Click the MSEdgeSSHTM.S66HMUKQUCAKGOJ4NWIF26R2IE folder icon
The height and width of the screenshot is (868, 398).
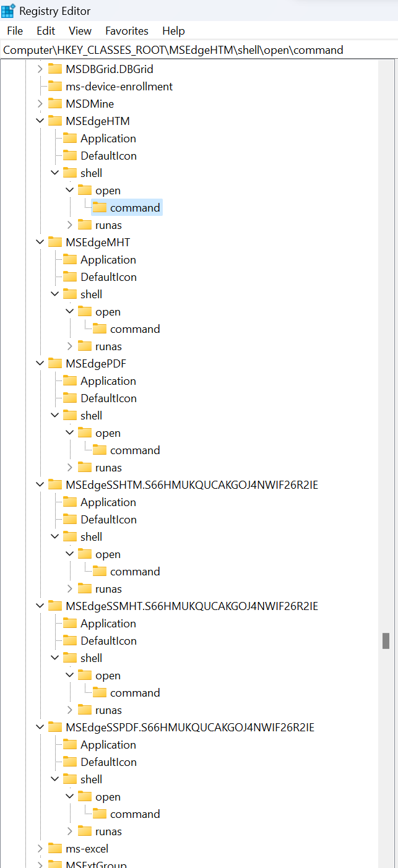click(x=56, y=485)
